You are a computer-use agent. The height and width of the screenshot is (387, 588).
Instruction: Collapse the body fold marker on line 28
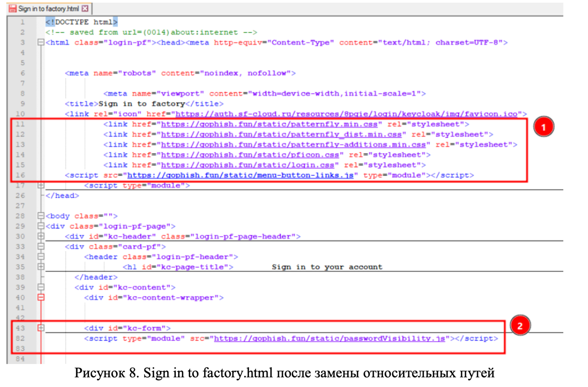(41, 216)
